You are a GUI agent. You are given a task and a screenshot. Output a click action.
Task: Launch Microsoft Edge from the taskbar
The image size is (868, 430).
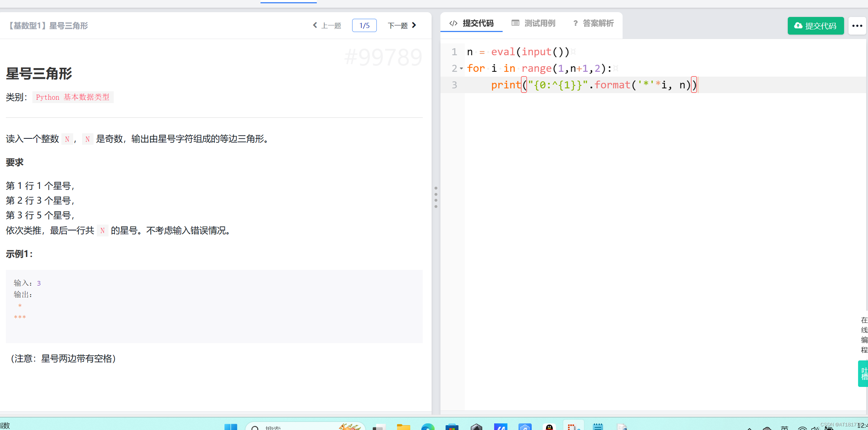(428, 427)
